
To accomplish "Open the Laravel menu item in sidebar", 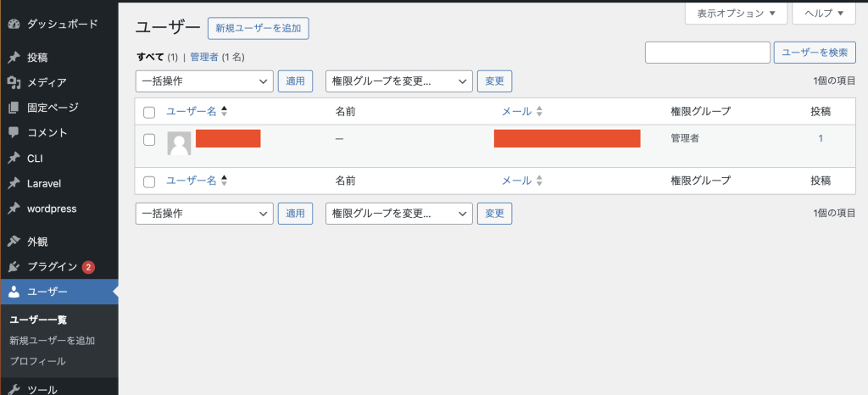I will (x=44, y=183).
